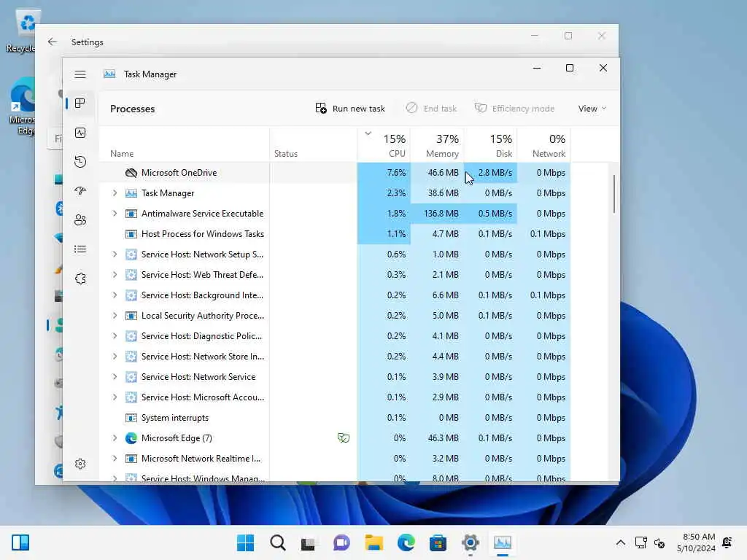The height and width of the screenshot is (560, 747).
Task: Open the Services sidebar icon
Action: point(80,278)
